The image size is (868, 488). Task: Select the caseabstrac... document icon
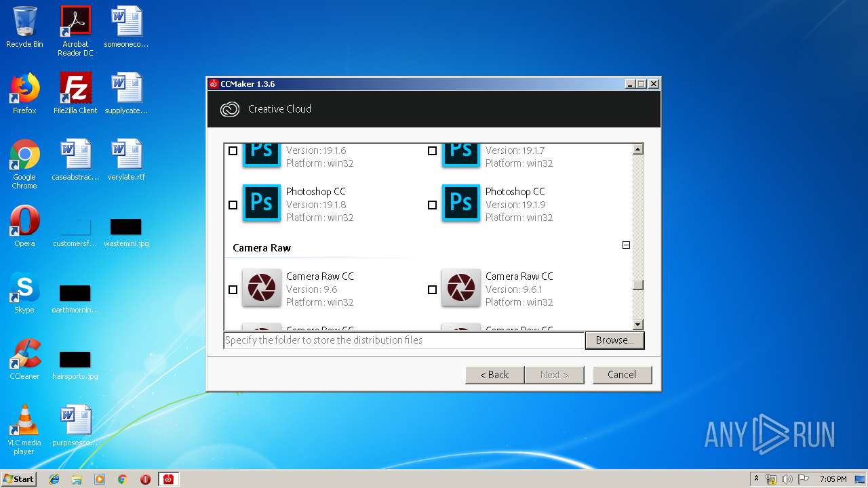click(75, 155)
